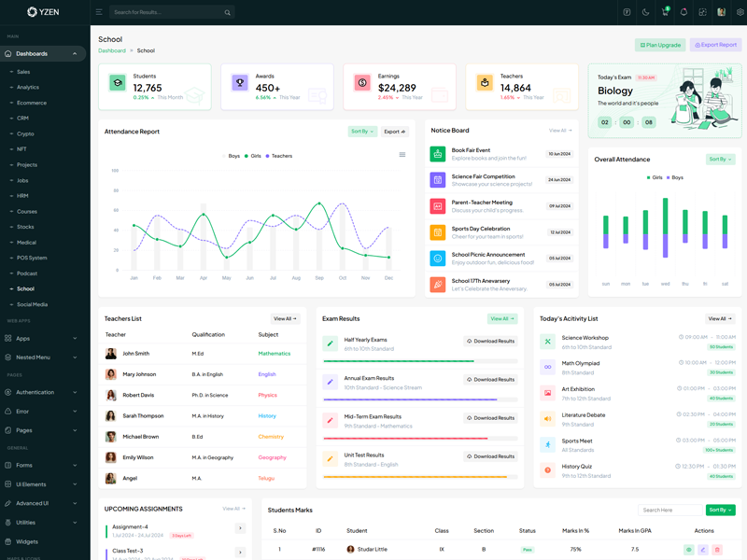Edit Studar Little's marks with pencil icon

pos(703,550)
